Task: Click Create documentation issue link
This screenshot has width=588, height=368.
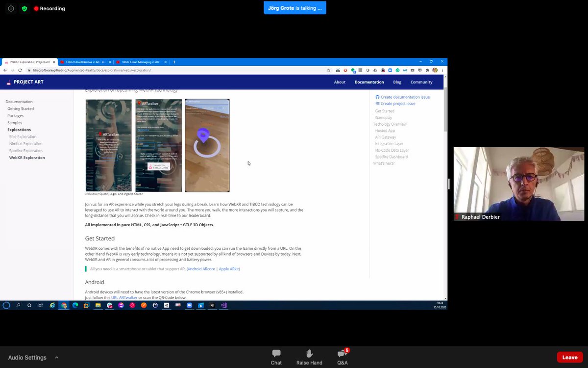Action: tap(402, 97)
